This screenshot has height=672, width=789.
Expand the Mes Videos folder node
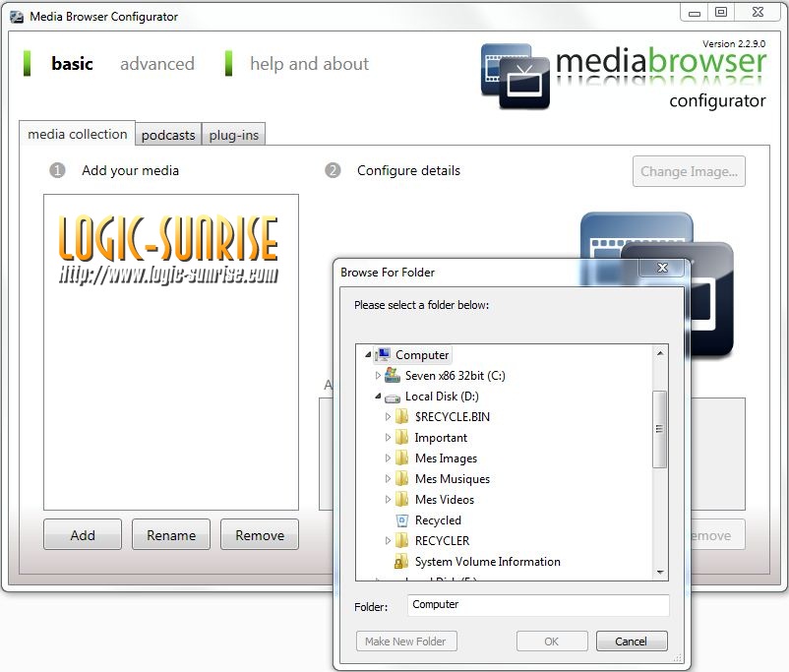tap(388, 500)
